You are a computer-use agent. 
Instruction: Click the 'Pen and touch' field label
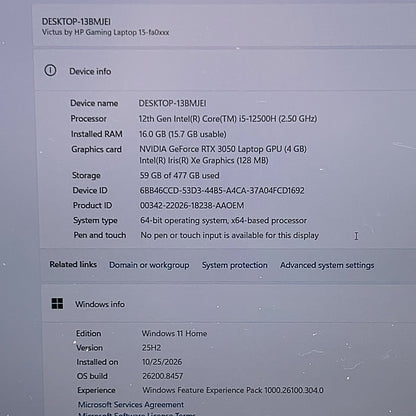point(100,235)
